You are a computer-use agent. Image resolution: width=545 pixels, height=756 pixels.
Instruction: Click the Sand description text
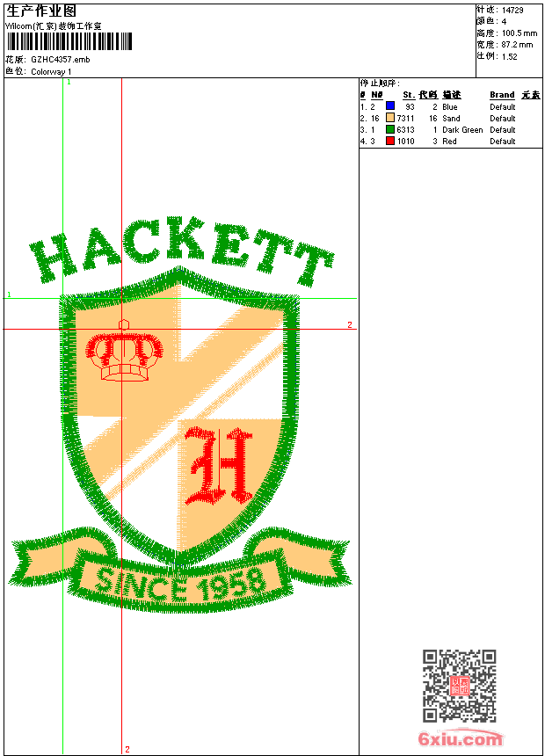[451, 119]
